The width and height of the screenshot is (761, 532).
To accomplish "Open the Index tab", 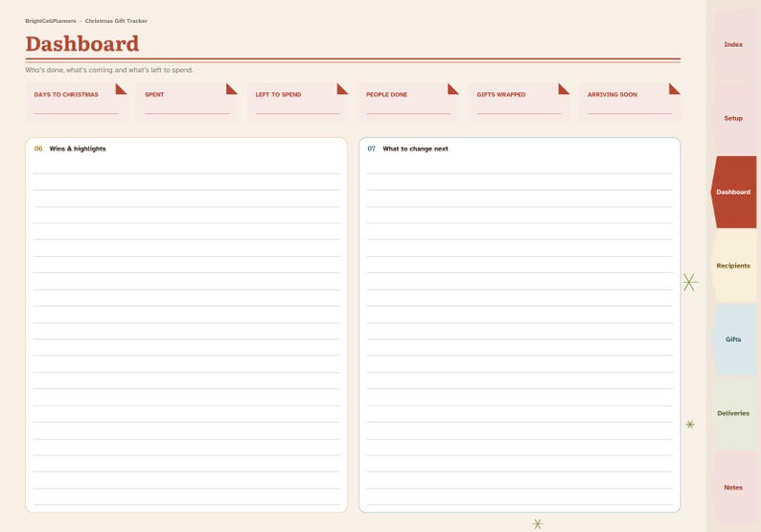I will [x=733, y=45].
